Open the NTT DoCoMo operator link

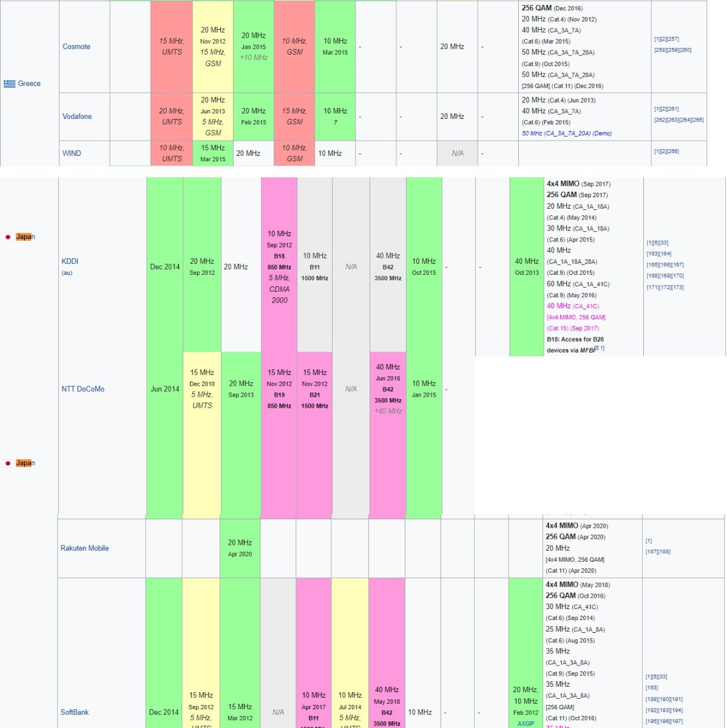[x=83, y=389]
